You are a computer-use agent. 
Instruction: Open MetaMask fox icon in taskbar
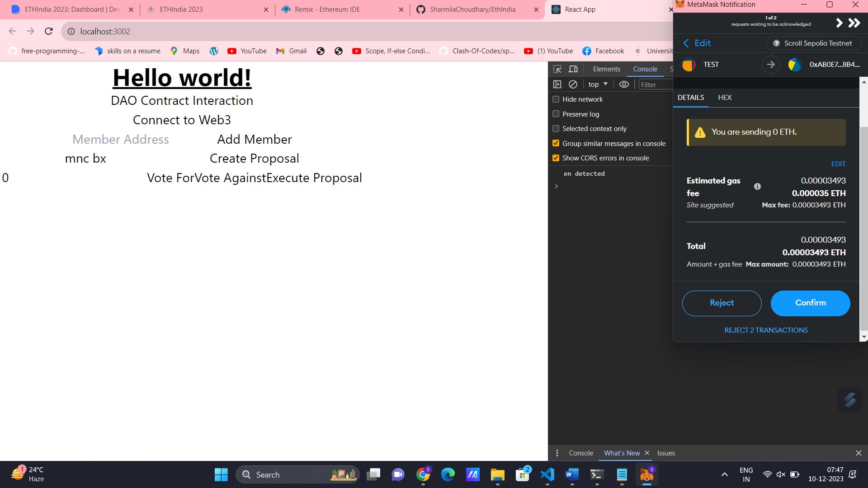(x=647, y=474)
